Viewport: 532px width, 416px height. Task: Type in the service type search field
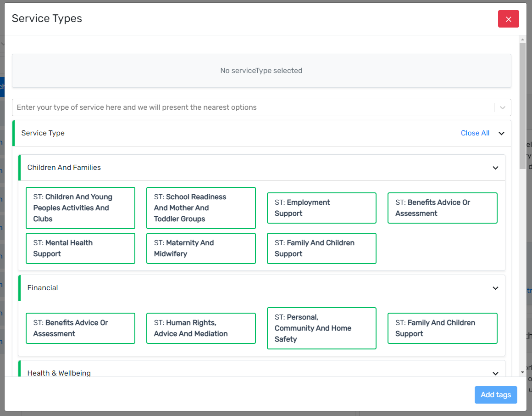pyautogui.click(x=252, y=107)
